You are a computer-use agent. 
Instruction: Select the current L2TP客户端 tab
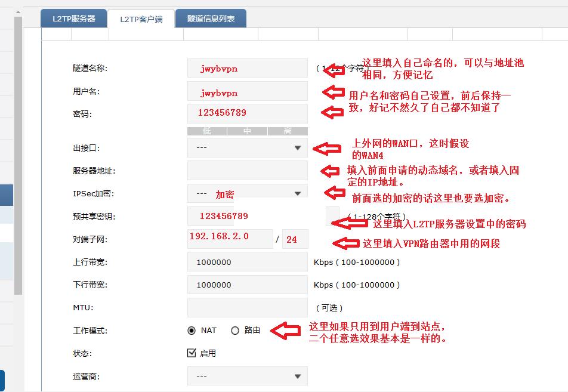142,18
